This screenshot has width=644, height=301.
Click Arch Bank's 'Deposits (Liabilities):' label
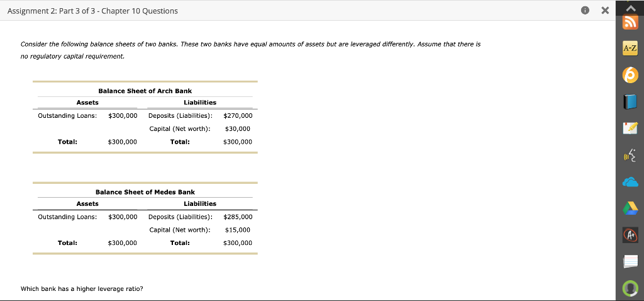click(180, 115)
